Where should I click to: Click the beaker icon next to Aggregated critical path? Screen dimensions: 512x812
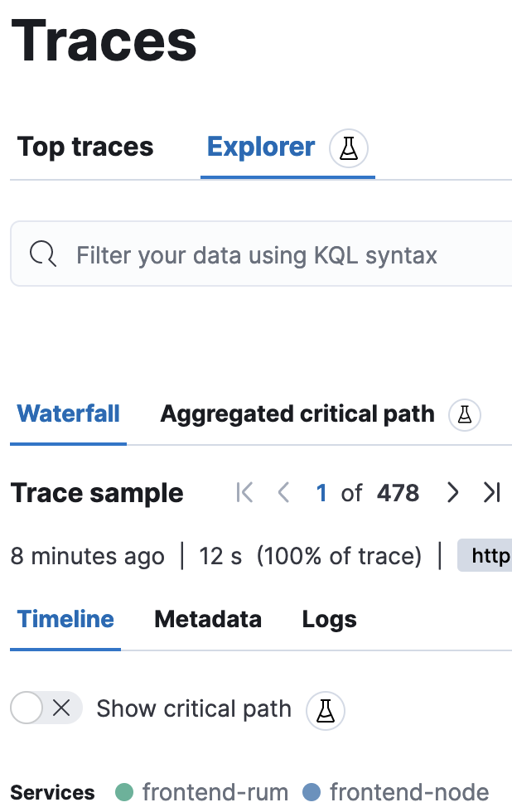[464, 414]
